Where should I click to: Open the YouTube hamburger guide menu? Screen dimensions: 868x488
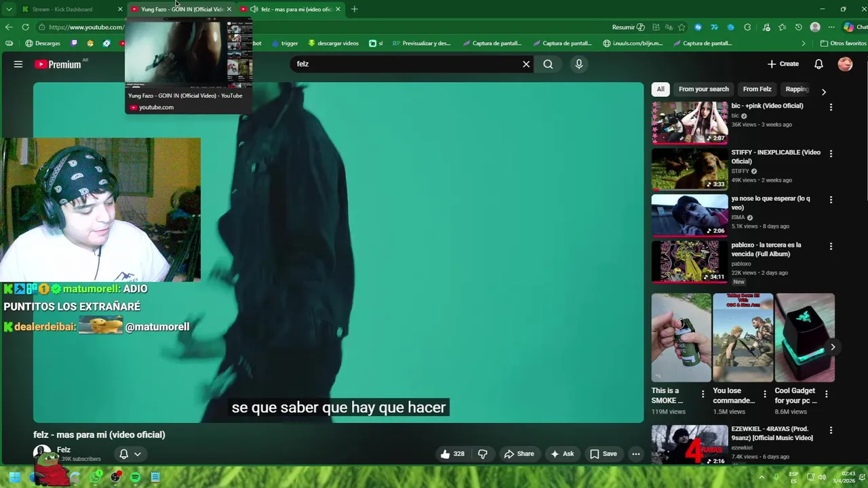click(18, 64)
